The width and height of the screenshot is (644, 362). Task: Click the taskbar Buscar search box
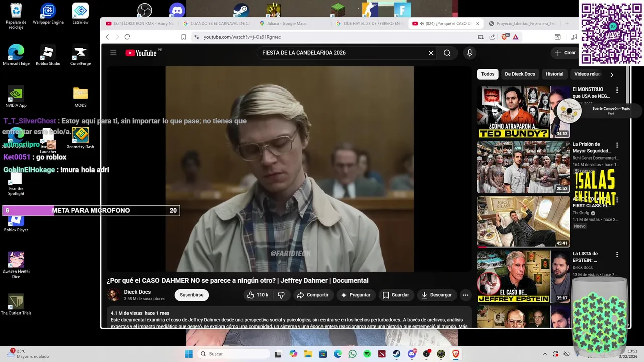[x=233, y=354]
